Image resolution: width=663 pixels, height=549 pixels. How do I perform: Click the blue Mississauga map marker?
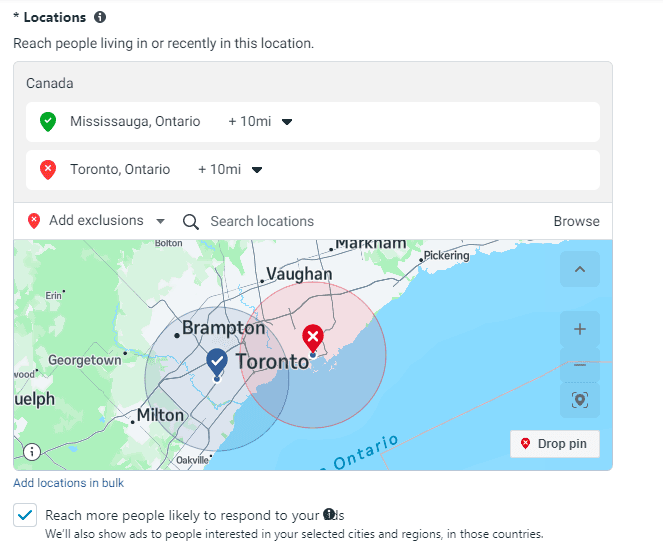click(217, 361)
